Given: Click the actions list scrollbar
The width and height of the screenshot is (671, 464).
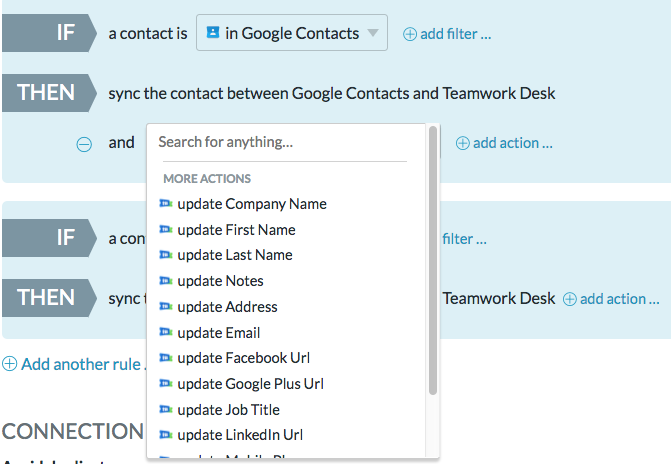Looking at the screenshot, I should point(433,260).
